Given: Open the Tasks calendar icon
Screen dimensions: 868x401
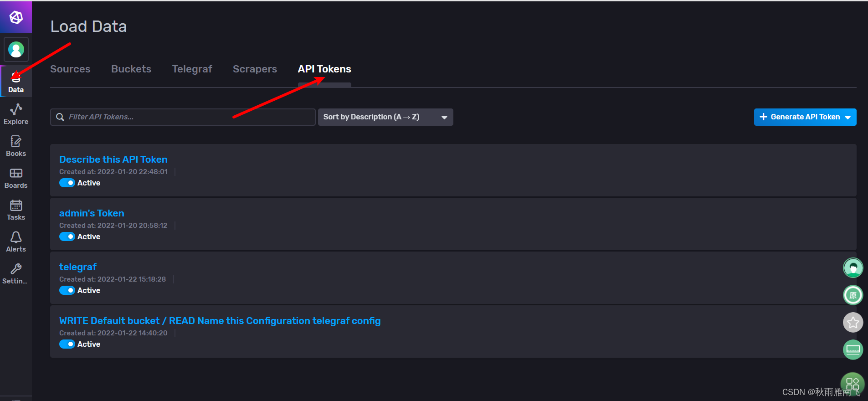Looking at the screenshot, I should pos(16,205).
